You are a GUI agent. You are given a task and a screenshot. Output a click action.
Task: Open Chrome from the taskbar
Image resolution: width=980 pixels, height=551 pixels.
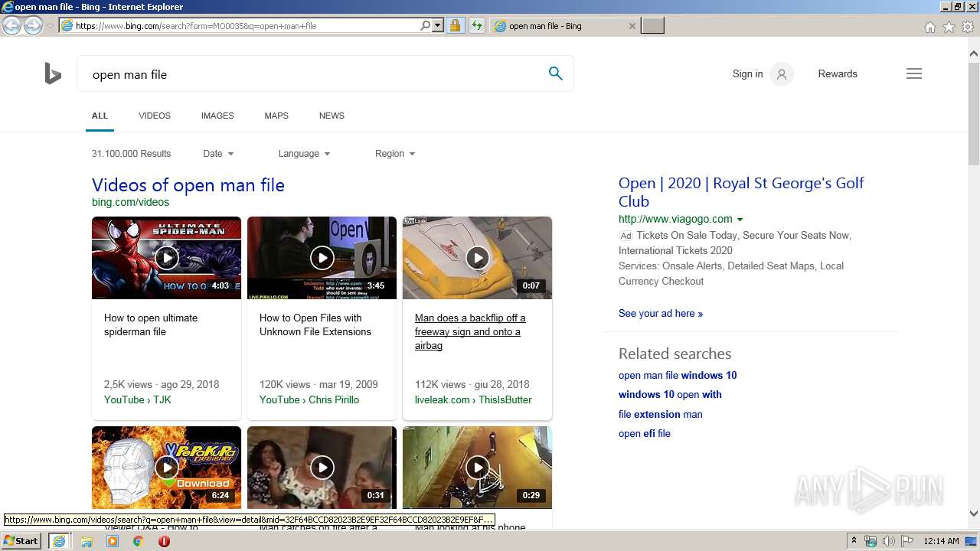[x=139, y=541]
